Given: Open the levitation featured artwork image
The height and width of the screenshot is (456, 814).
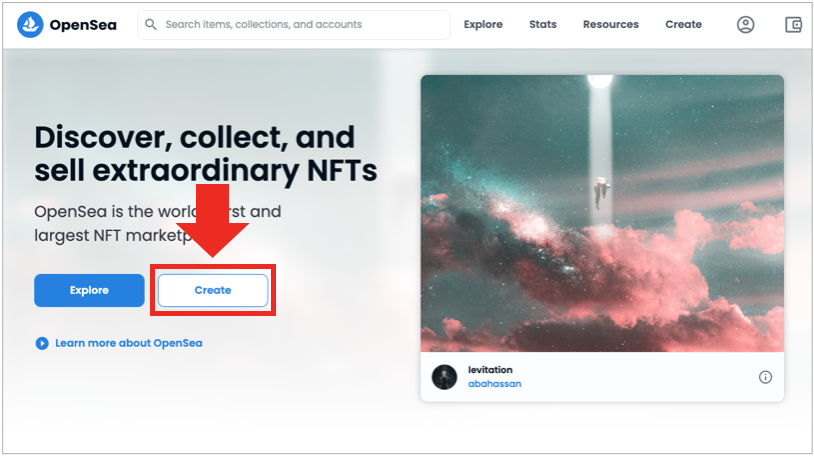Looking at the screenshot, I should pos(602,213).
